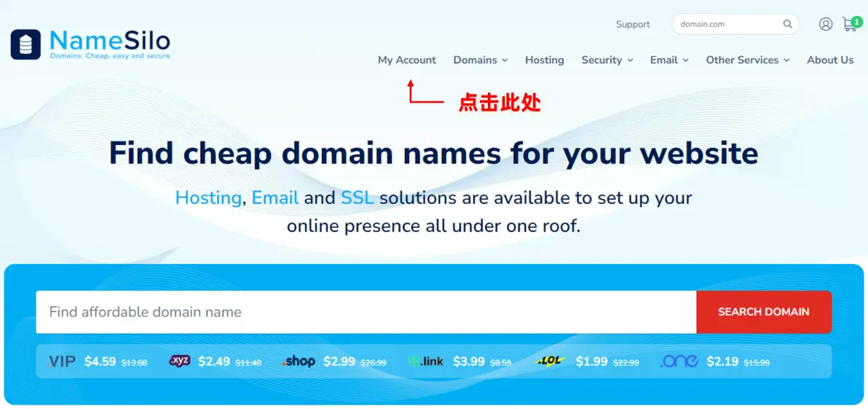Click the $2.19 one price
This screenshot has height=409, width=868.
722,362
